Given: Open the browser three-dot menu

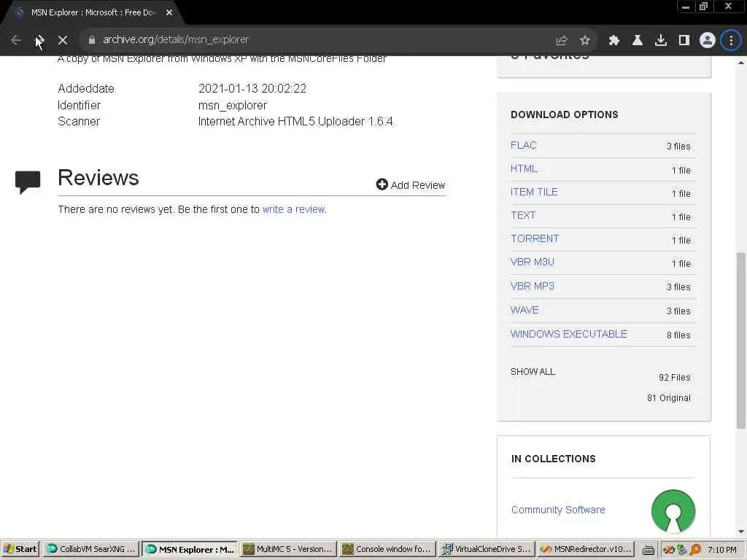Looking at the screenshot, I should pos(731,41).
